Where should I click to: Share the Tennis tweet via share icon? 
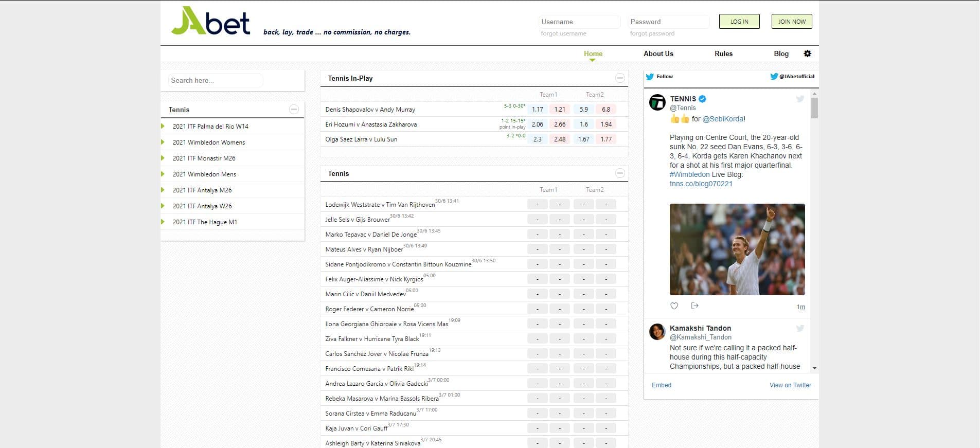pos(694,306)
